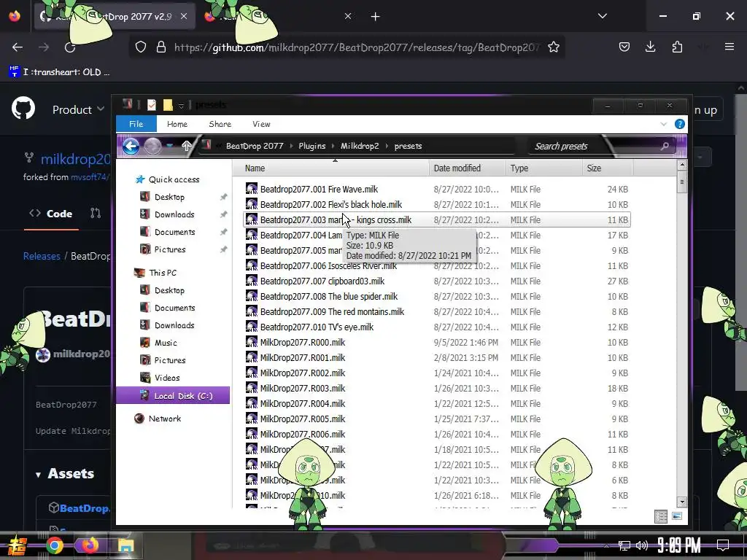Image resolution: width=747 pixels, height=560 pixels.
Task: Open Chrome from the taskbar
Action: [x=55, y=545]
